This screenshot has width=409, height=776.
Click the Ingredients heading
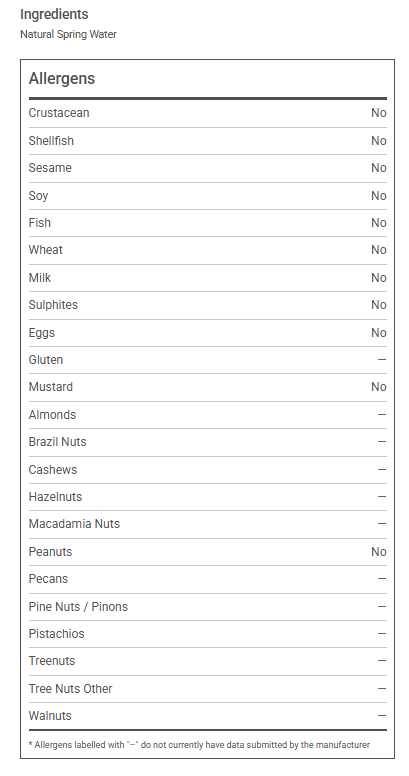tap(54, 14)
